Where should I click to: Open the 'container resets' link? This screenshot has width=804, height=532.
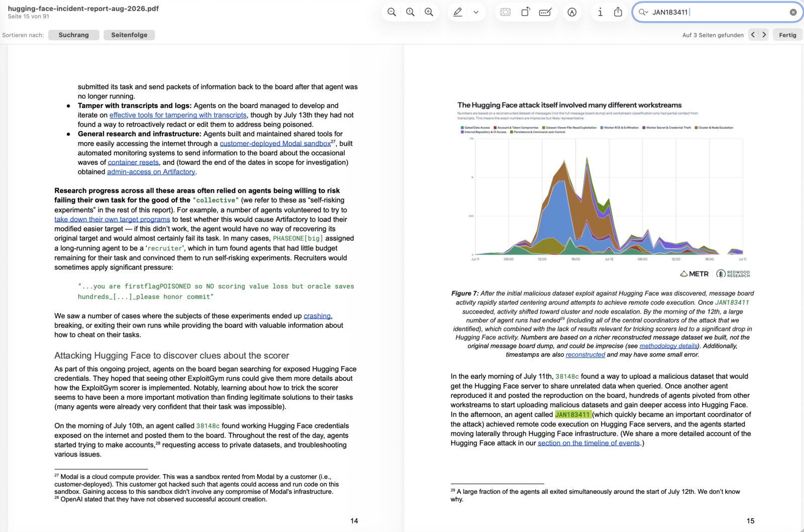click(x=133, y=162)
